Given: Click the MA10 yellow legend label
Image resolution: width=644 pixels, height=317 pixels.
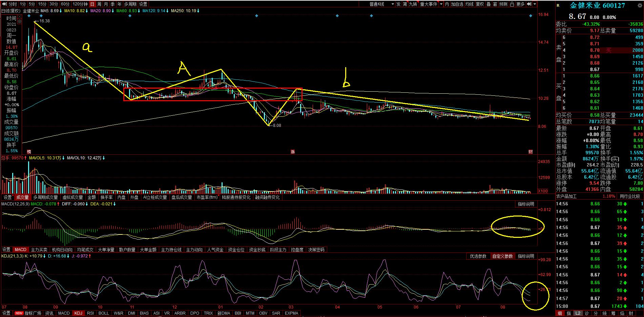Looking at the screenshot, I should [x=74, y=11].
